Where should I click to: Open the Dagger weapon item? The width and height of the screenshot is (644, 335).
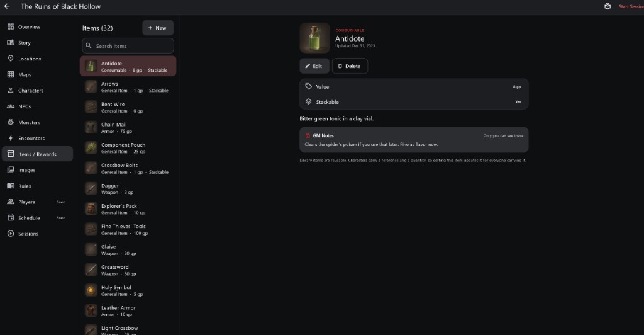click(128, 189)
